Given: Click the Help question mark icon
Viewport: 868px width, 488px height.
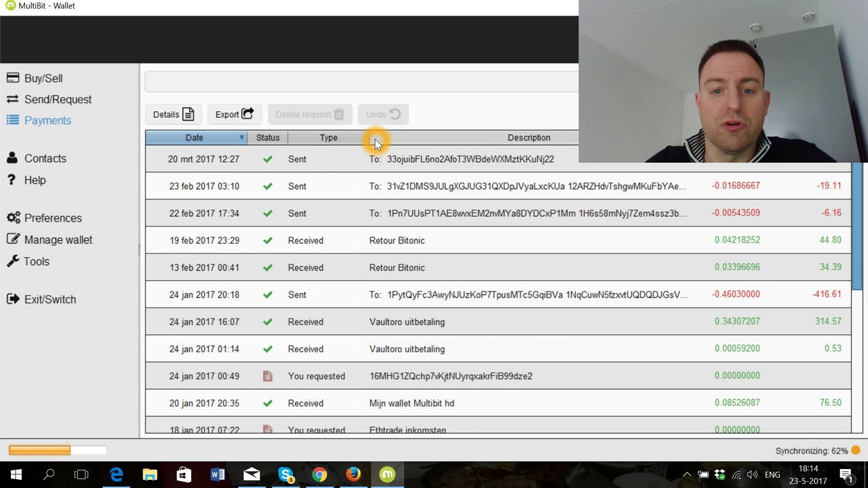Looking at the screenshot, I should (11, 180).
